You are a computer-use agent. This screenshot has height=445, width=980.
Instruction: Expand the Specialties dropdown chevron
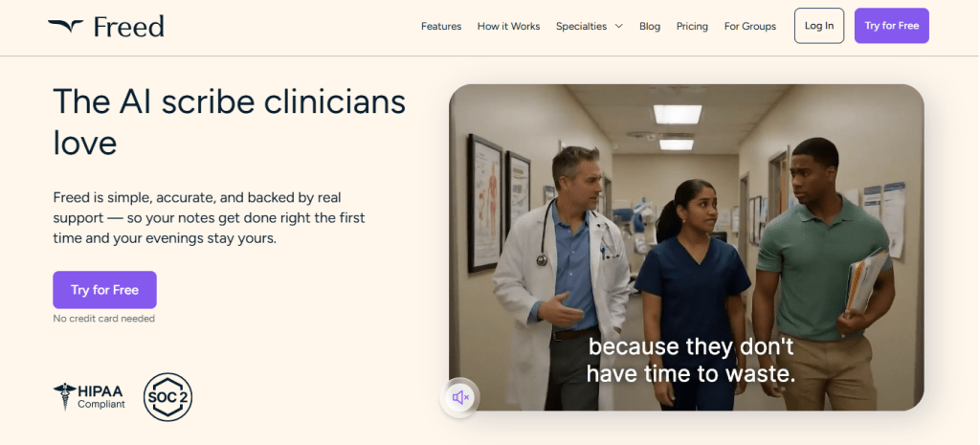pyautogui.click(x=619, y=27)
